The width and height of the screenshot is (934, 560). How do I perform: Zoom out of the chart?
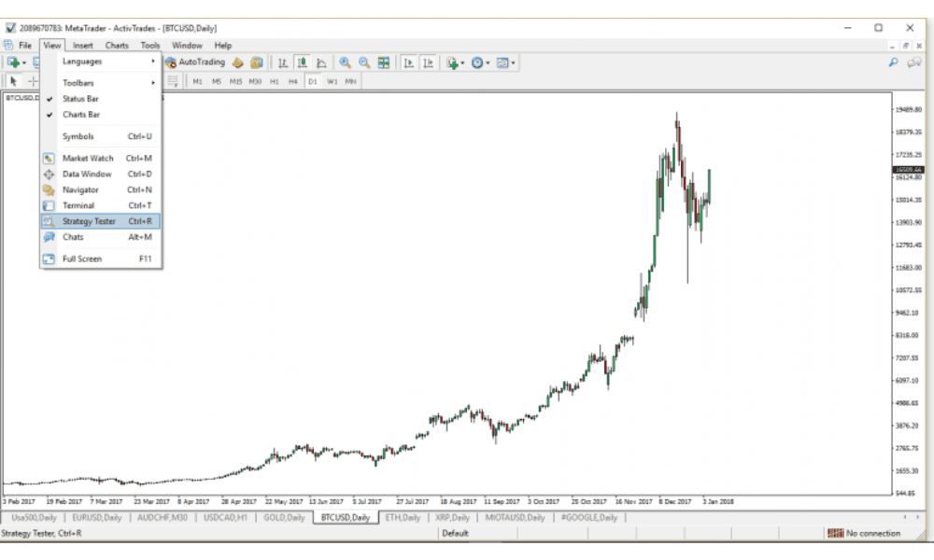(x=365, y=63)
